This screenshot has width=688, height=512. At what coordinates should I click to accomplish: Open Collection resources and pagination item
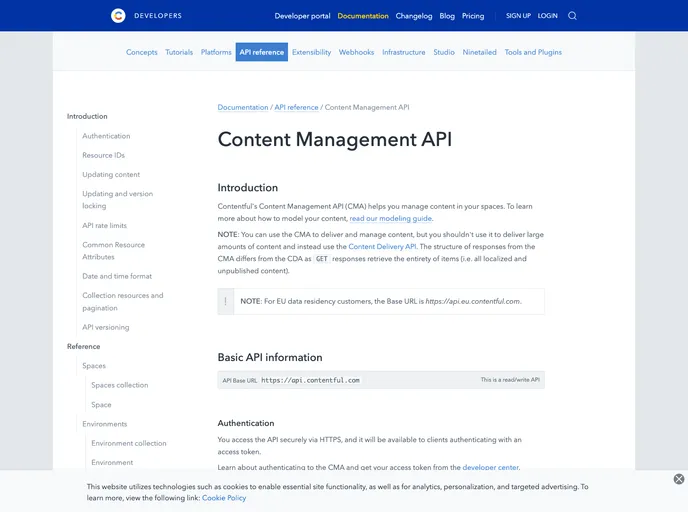pyautogui.click(x=123, y=302)
